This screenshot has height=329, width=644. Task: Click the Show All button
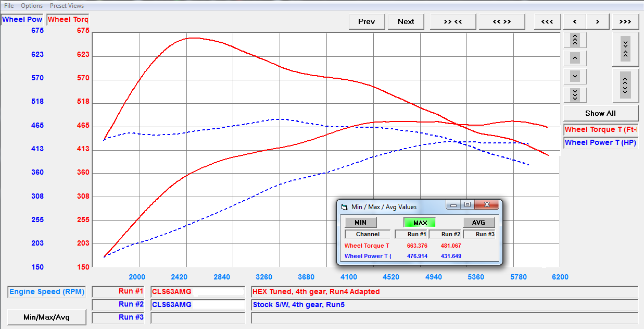point(600,113)
